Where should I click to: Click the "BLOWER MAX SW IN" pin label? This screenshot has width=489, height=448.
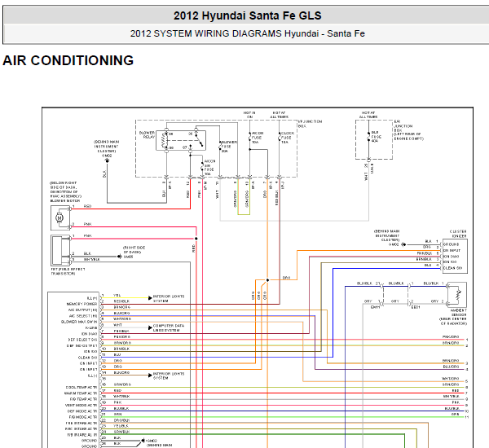point(79,322)
